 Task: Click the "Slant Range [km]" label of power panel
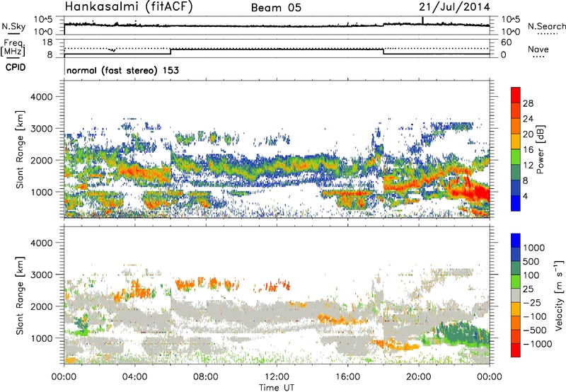click(20, 149)
